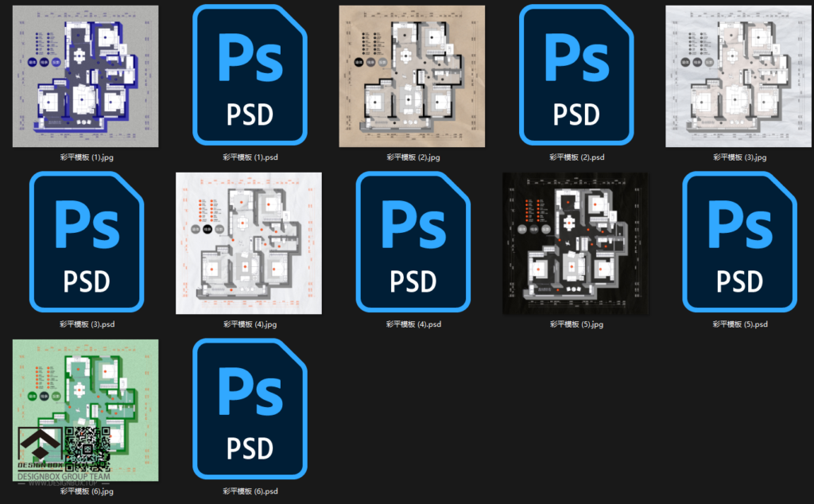Select the 彩平模板 (5).psd filename text
This screenshot has width=814, height=504.
click(x=738, y=324)
